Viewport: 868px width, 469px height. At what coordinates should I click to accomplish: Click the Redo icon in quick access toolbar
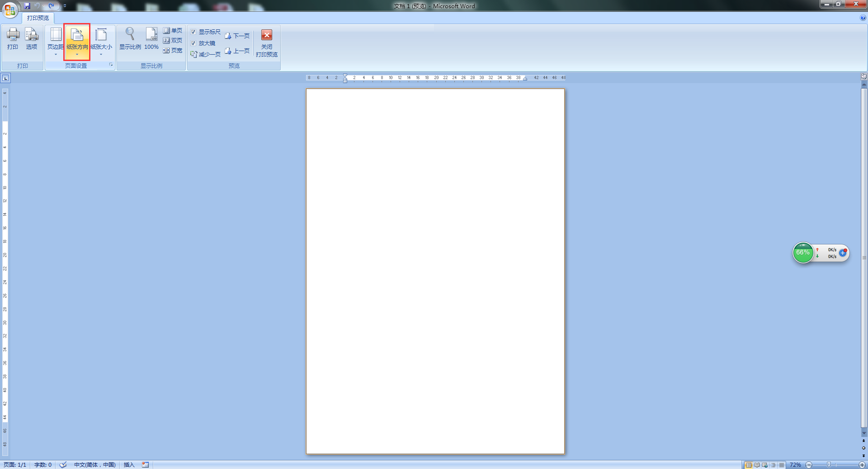tap(51, 6)
